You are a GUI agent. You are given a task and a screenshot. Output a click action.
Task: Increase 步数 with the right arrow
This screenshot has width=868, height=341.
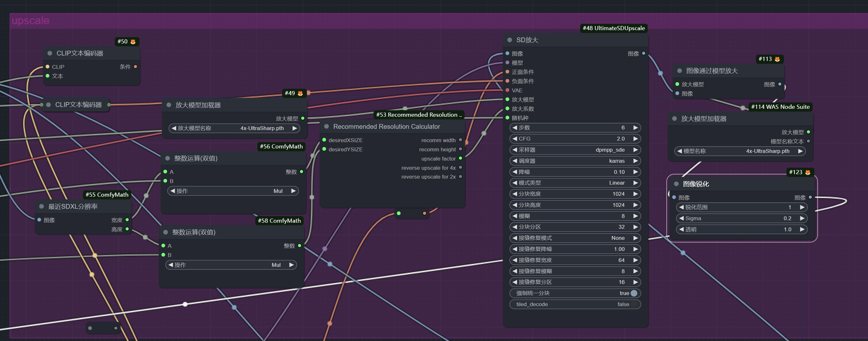coord(635,128)
